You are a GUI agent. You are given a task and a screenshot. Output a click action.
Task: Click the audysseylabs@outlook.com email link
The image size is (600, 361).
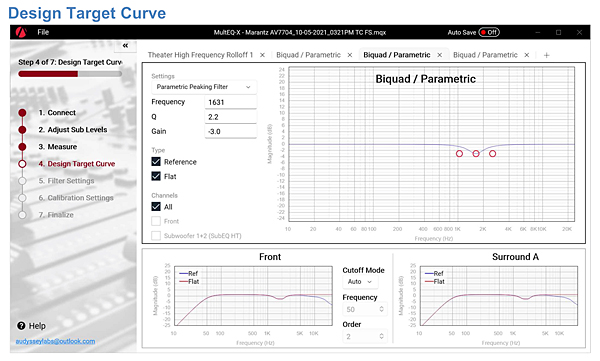point(55,341)
